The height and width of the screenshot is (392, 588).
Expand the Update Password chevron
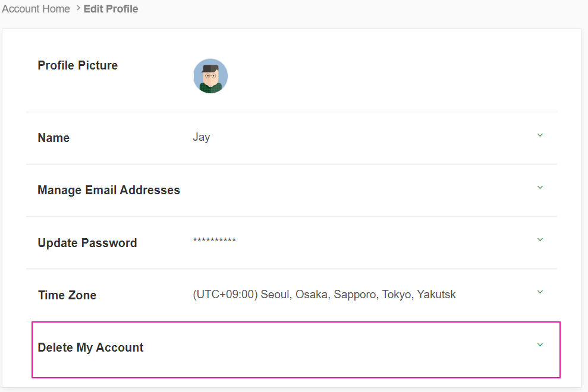click(x=540, y=240)
